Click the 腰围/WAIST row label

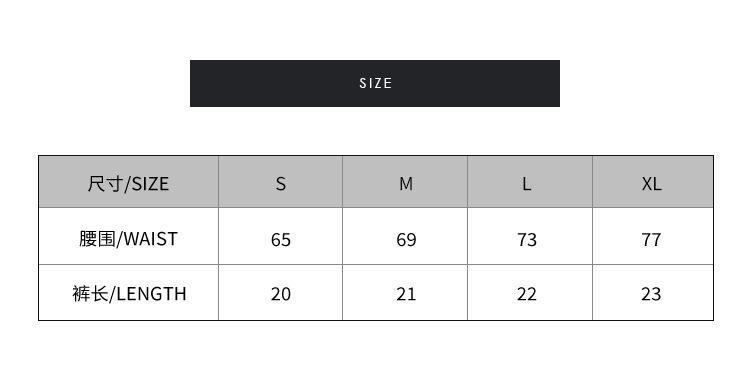pyautogui.click(x=128, y=238)
